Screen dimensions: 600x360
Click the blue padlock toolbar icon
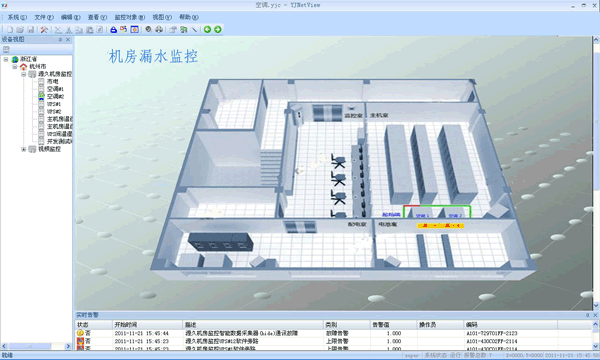coord(113,29)
